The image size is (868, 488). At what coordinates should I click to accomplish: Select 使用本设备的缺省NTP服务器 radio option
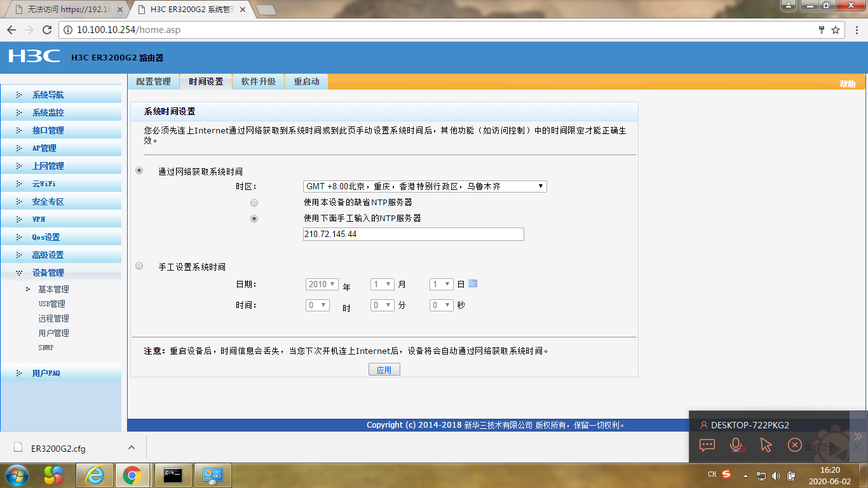point(254,203)
